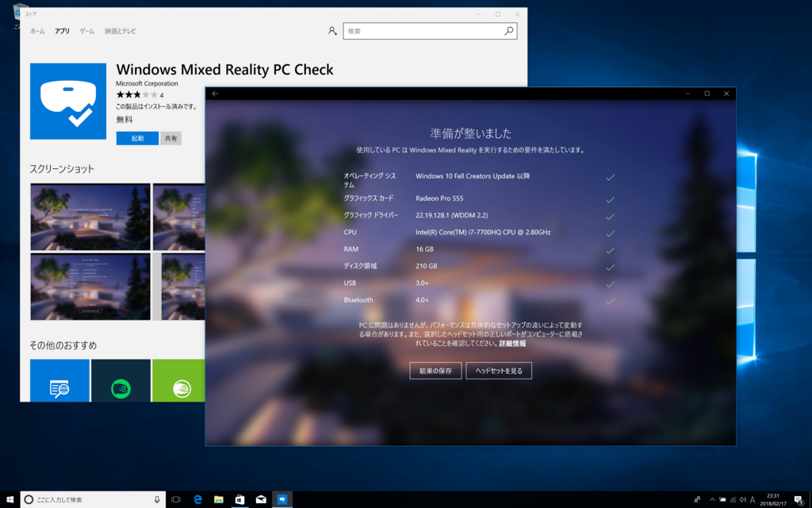Click the スクリーンショット section heading
Screen dimensions: 812x508
point(62,169)
